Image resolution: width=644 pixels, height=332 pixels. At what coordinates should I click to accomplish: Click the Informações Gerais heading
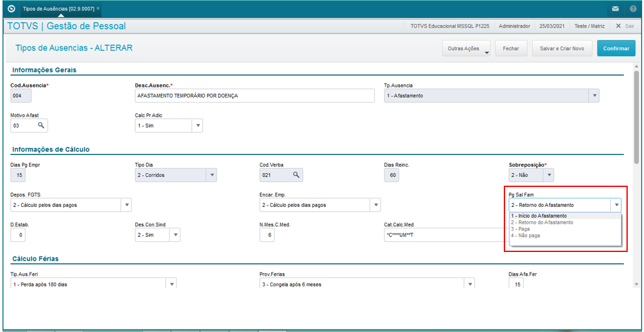(44, 70)
